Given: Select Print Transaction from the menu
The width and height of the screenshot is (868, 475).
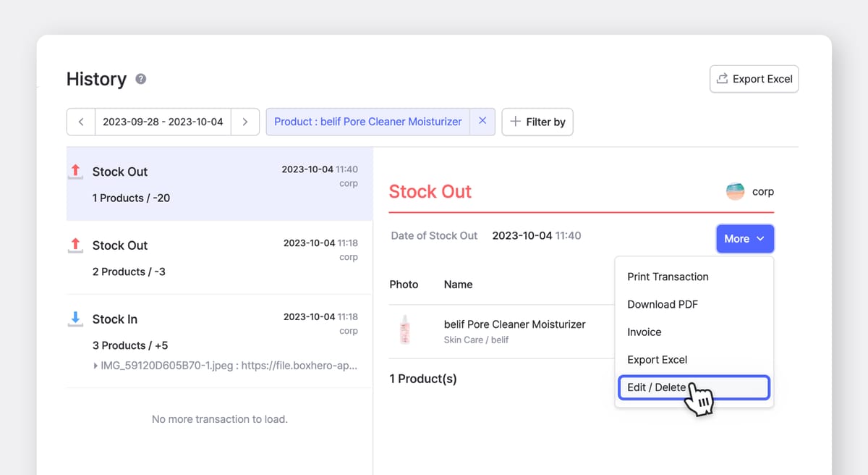Looking at the screenshot, I should (667, 277).
